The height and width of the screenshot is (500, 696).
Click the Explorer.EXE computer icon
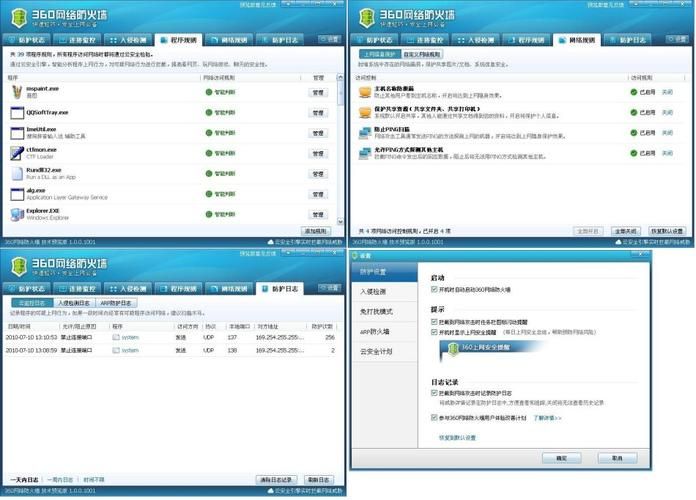tap(17, 214)
